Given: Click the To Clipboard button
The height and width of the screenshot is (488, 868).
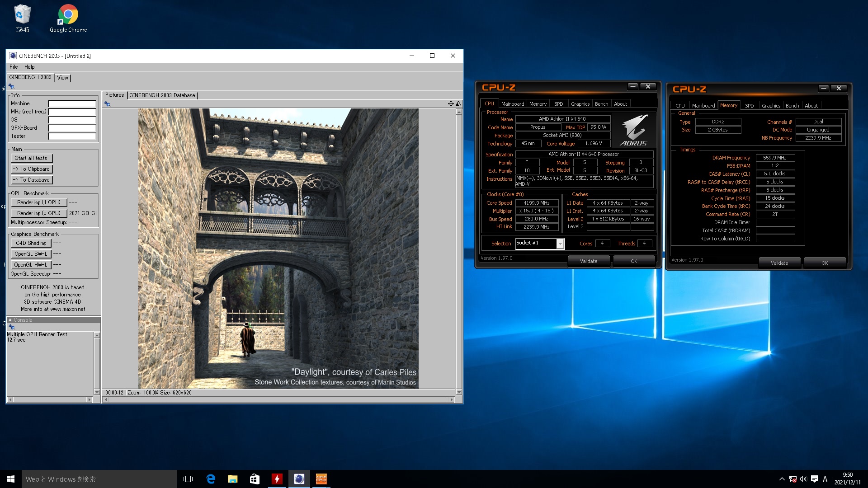Looking at the screenshot, I should [x=31, y=169].
